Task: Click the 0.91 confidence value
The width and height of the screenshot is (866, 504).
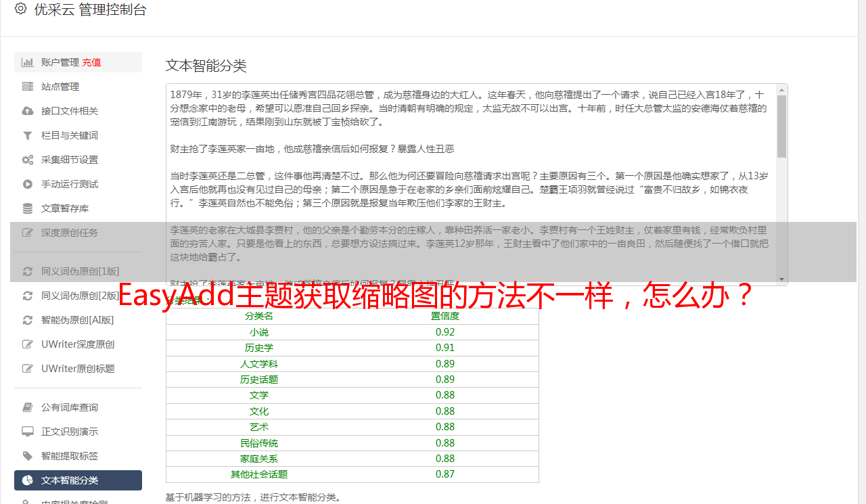Action: (x=445, y=348)
